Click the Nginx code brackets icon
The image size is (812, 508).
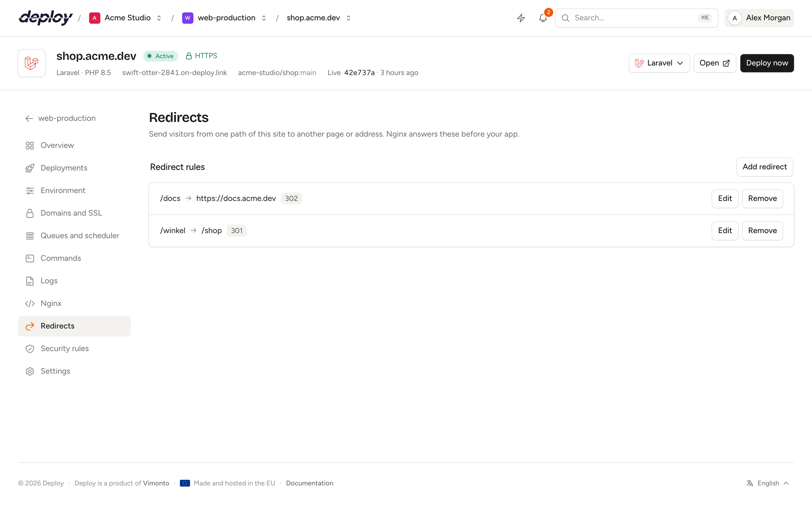(30, 303)
